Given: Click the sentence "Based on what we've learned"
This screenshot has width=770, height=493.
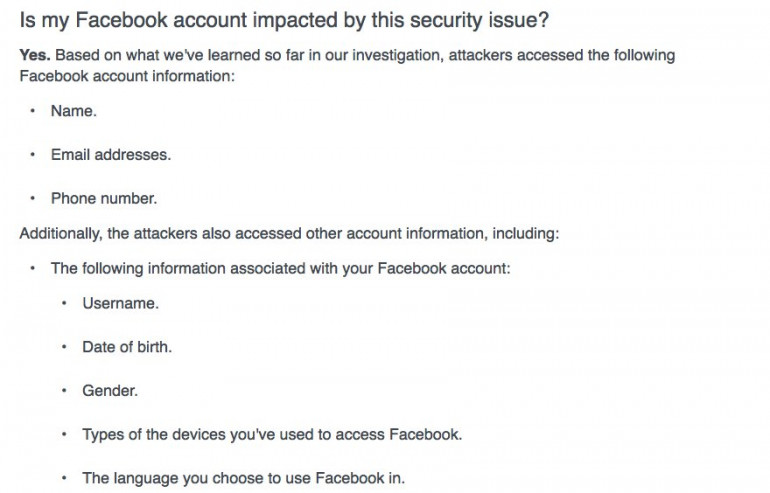Looking at the screenshot, I should [360, 55].
